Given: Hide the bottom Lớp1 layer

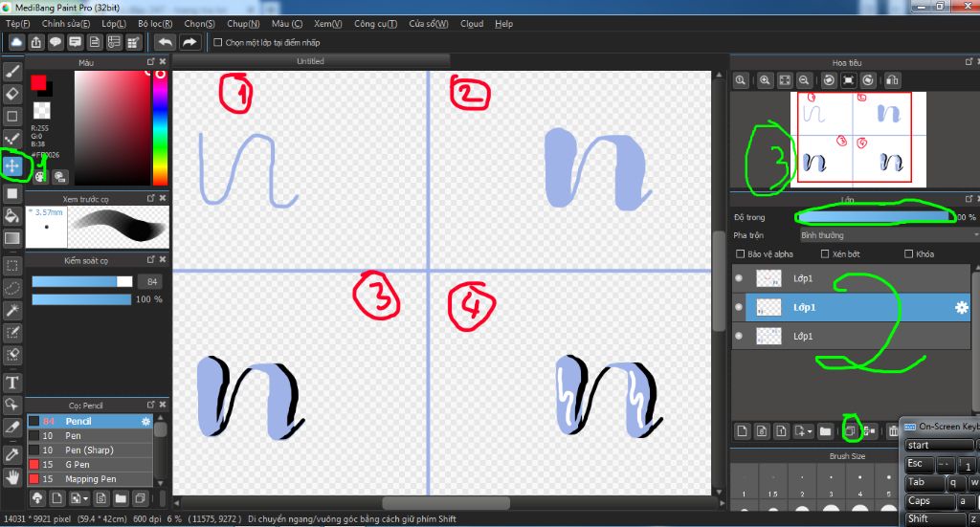Looking at the screenshot, I should point(739,336).
